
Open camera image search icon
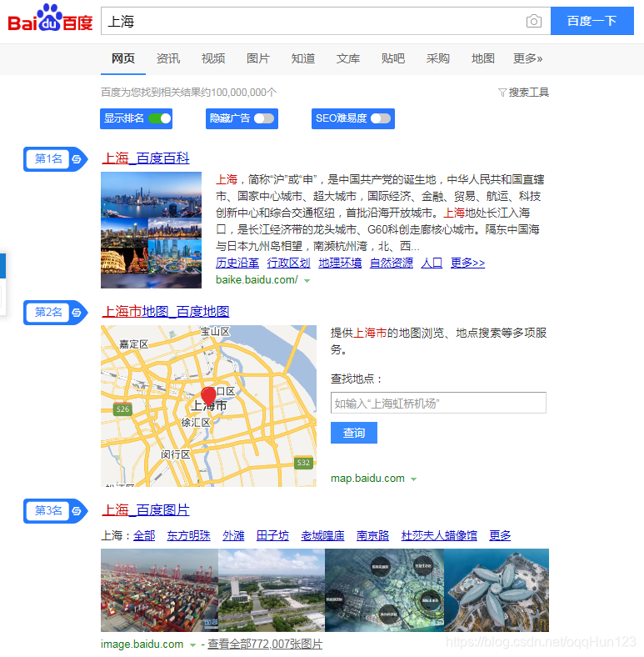click(x=533, y=21)
